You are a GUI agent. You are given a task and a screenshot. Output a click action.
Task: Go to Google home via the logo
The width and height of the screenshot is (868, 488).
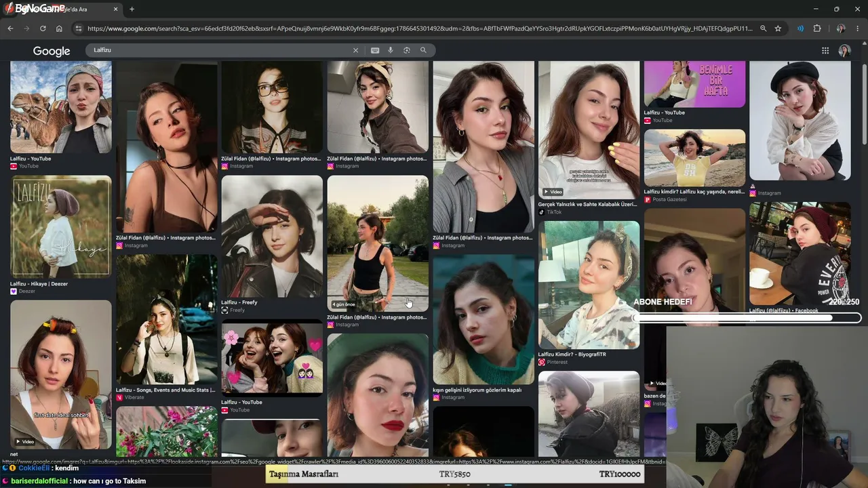(52, 51)
